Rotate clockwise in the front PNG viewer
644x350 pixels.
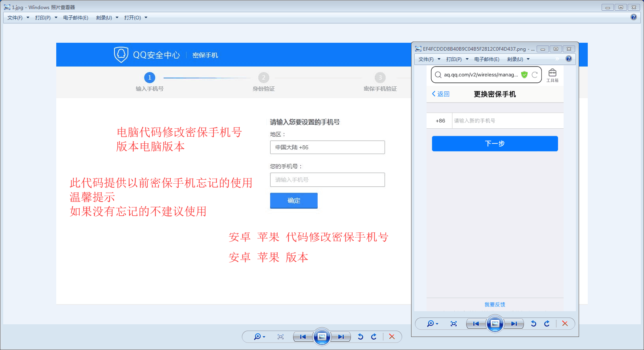pyautogui.click(x=547, y=324)
